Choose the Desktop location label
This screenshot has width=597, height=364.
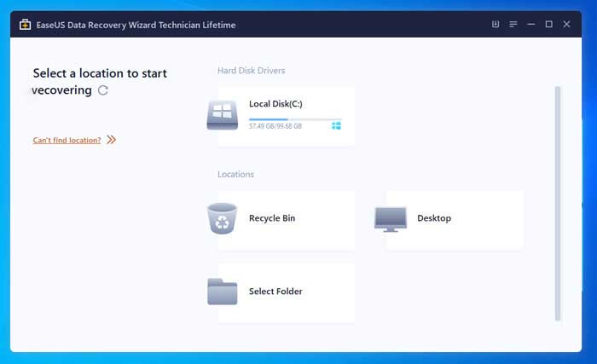[434, 218]
